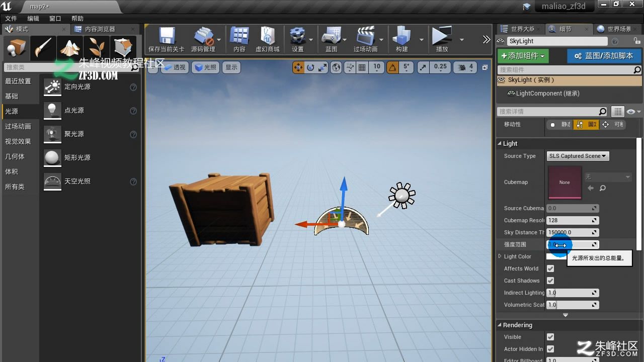The image size is (644, 362).
Task: Collapse the Light section
Action: click(500, 144)
